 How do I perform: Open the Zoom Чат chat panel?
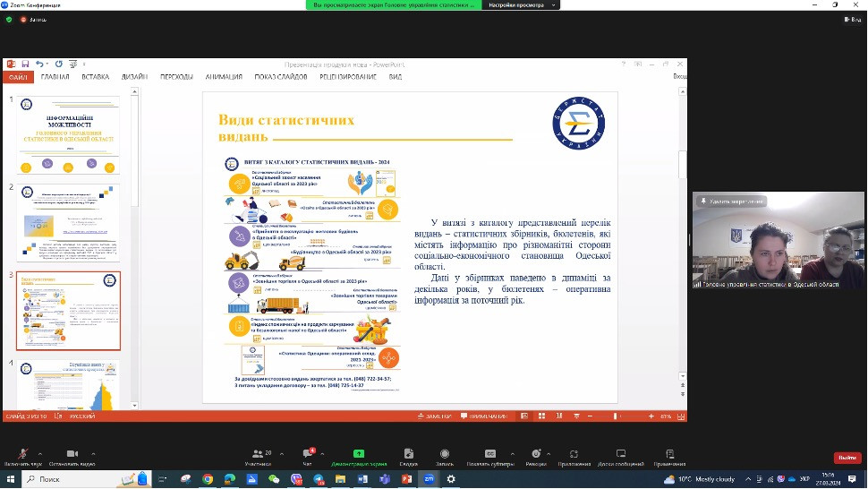(x=308, y=457)
